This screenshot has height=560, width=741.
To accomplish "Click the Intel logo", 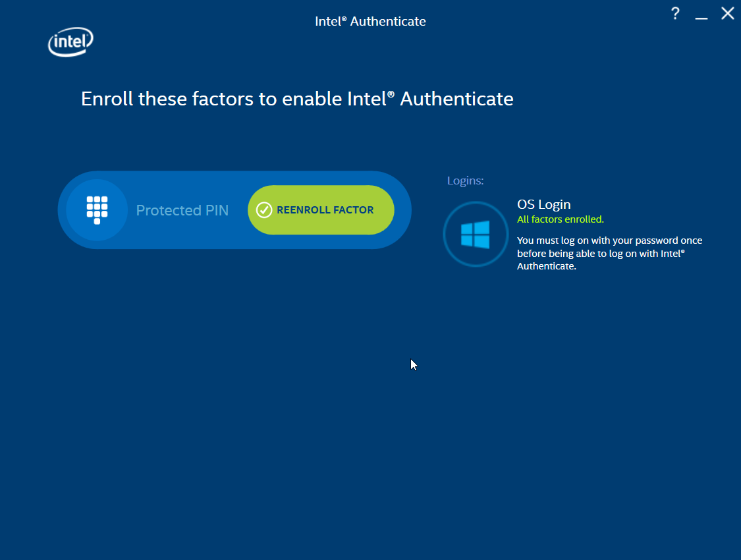I will 70,42.
